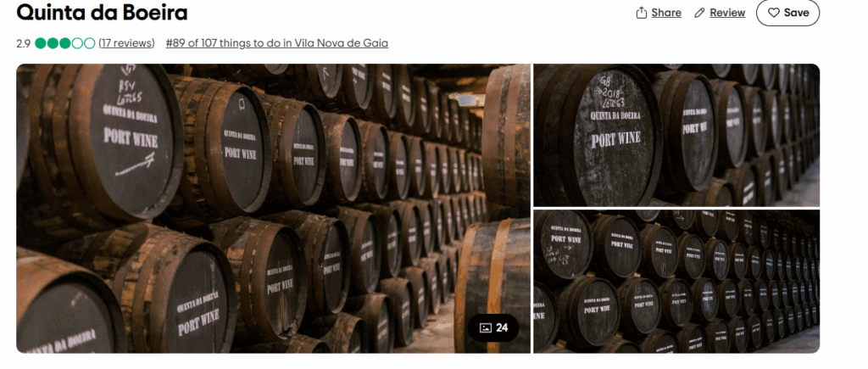Click the first filled green rating bubble
The height and width of the screenshot is (369, 868).
coord(41,43)
